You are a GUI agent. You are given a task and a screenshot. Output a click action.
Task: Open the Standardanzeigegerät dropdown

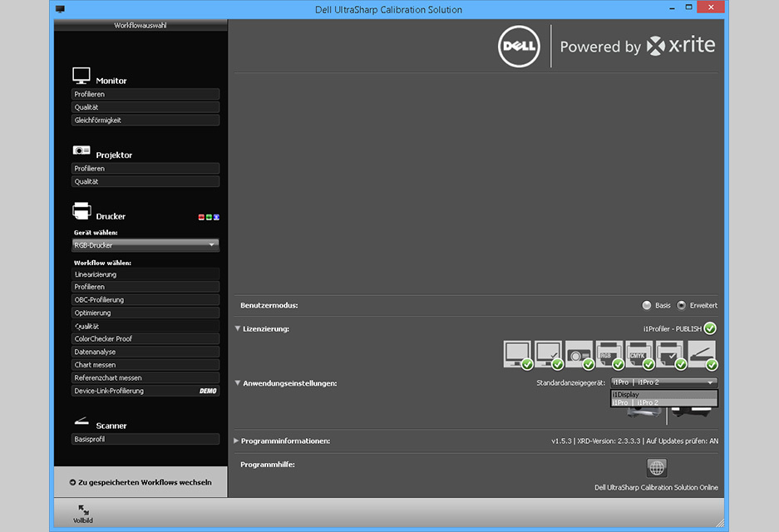pyautogui.click(x=664, y=382)
